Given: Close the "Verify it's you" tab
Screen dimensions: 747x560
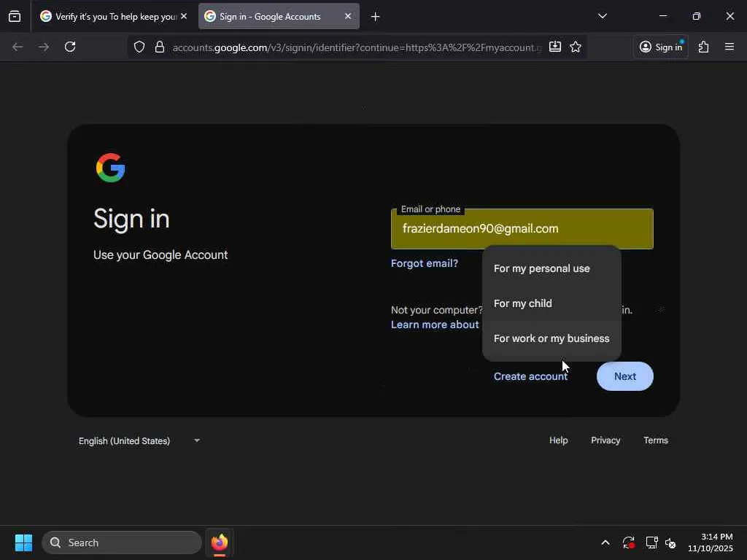Looking at the screenshot, I should [184, 16].
